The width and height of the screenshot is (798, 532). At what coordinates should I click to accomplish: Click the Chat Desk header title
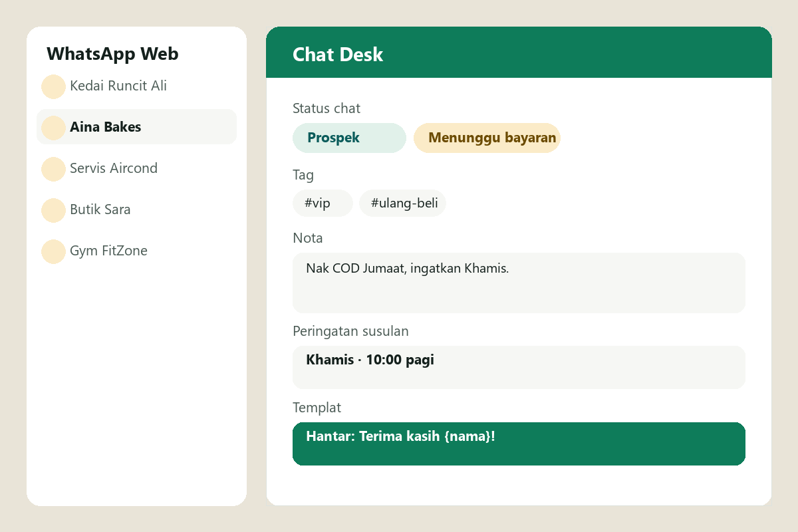[338, 55]
